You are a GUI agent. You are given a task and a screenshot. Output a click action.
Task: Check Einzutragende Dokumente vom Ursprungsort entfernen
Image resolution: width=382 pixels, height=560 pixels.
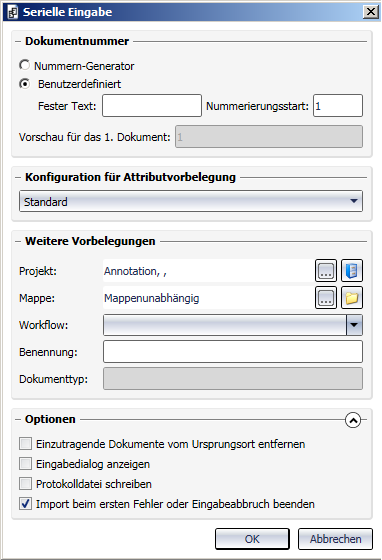coord(25,444)
